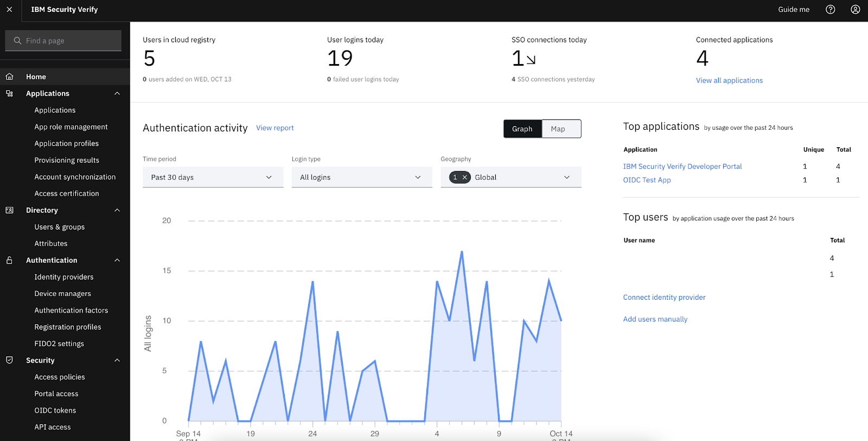
Task: Open Access policies page
Action: pos(60,377)
